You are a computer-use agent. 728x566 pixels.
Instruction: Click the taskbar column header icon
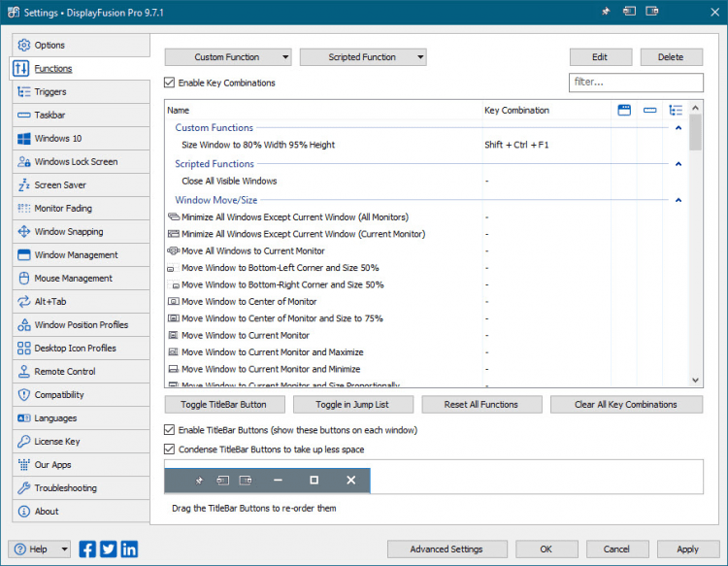point(650,111)
